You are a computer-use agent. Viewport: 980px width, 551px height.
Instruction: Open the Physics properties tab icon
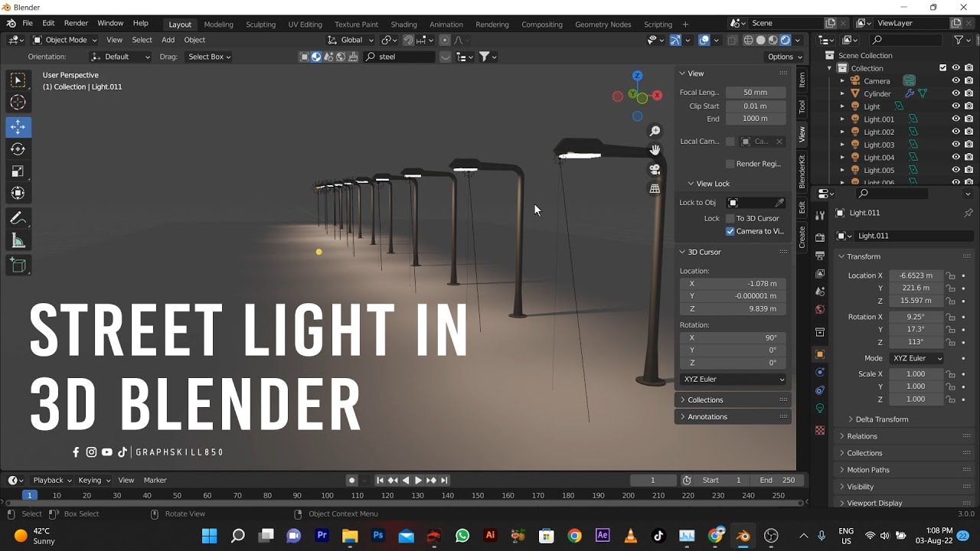[820, 373]
